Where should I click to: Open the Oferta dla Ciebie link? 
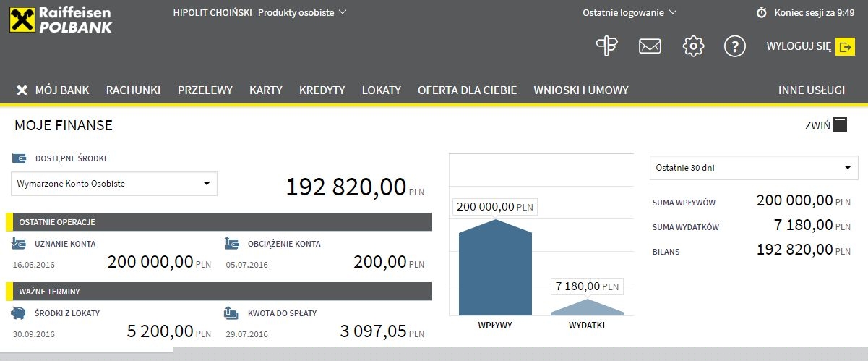(x=467, y=90)
